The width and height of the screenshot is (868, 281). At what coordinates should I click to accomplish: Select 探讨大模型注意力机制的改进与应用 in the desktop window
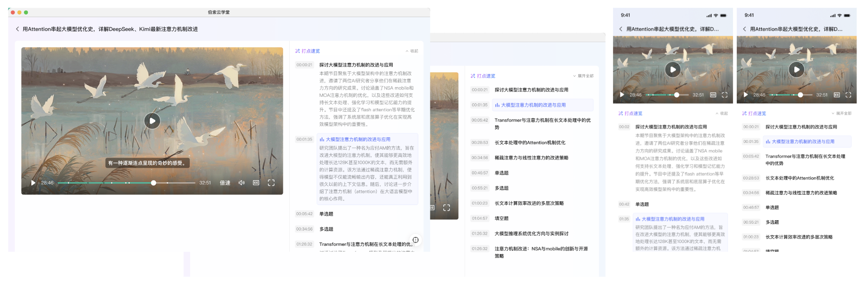tap(356, 65)
